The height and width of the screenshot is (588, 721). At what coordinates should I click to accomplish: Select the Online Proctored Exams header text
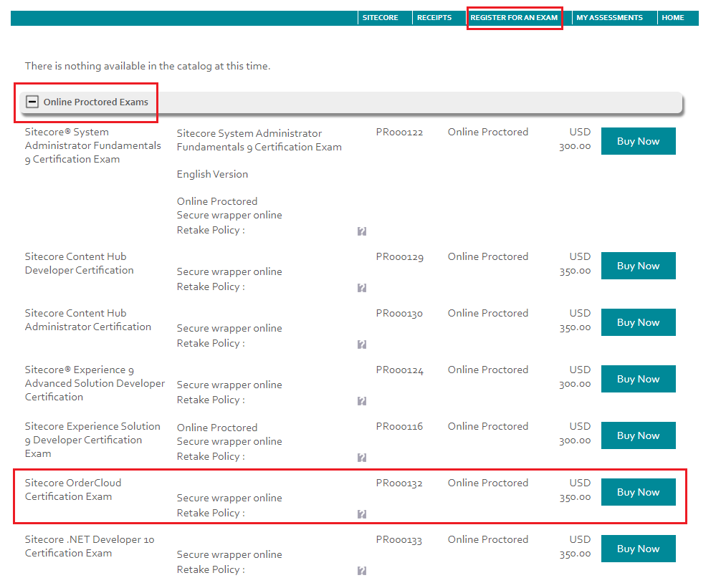[95, 102]
